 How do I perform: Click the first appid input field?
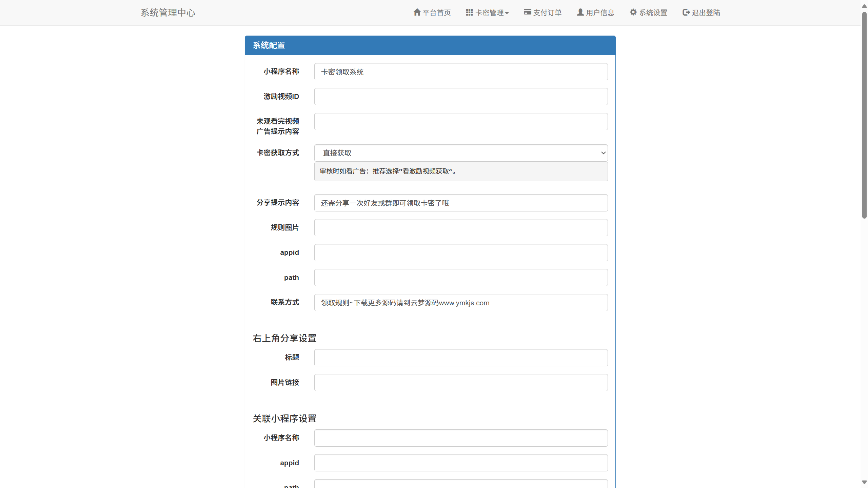(x=461, y=252)
